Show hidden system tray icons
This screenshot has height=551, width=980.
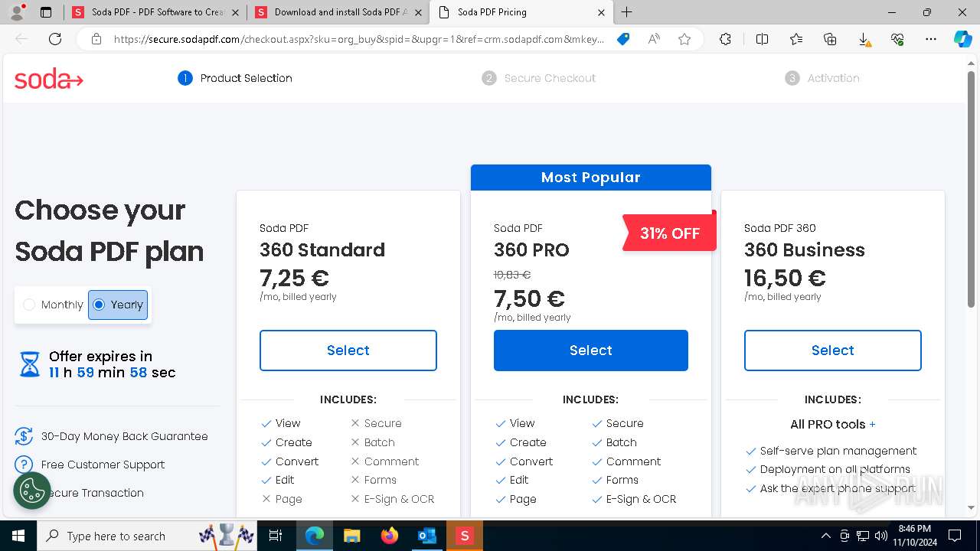825,536
